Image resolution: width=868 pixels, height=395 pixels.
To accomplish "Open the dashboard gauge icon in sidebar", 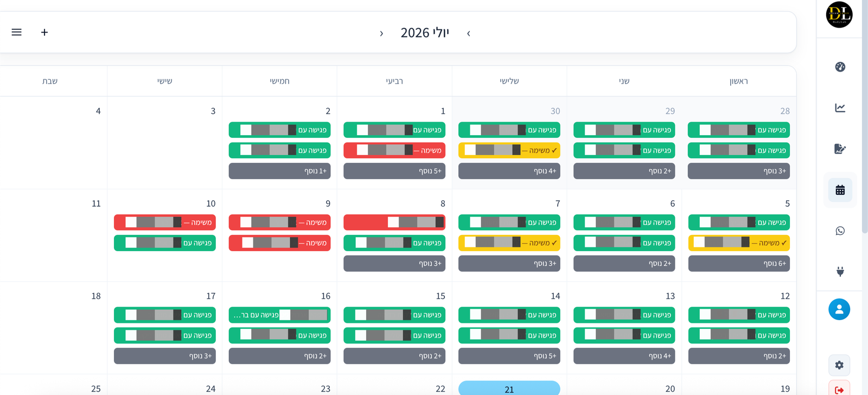I will pyautogui.click(x=840, y=67).
